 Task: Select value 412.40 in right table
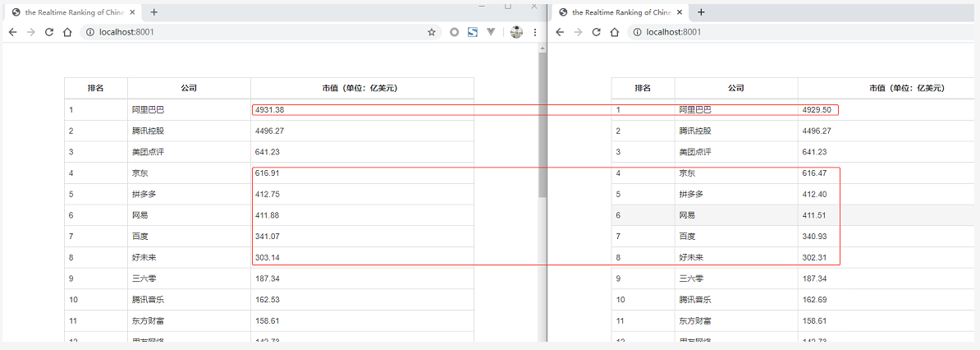pos(814,194)
